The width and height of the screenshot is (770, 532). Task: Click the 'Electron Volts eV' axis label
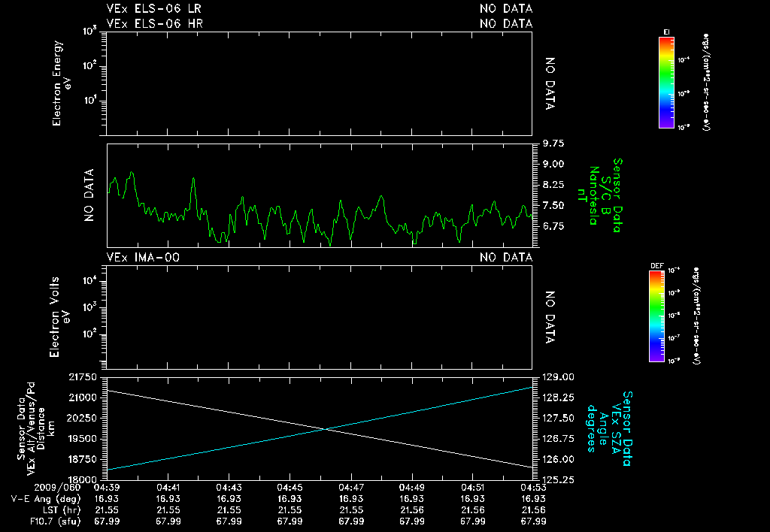[x=60, y=317]
